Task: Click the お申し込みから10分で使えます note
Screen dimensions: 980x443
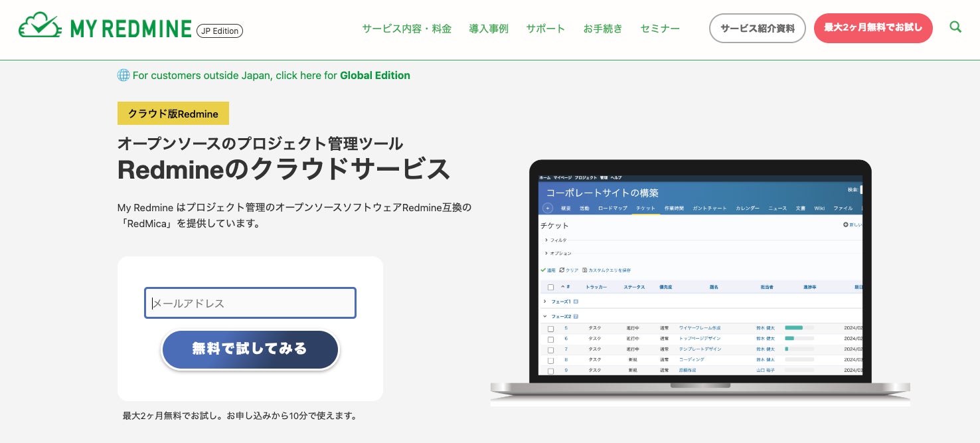Action: click(x=292, y=416)
